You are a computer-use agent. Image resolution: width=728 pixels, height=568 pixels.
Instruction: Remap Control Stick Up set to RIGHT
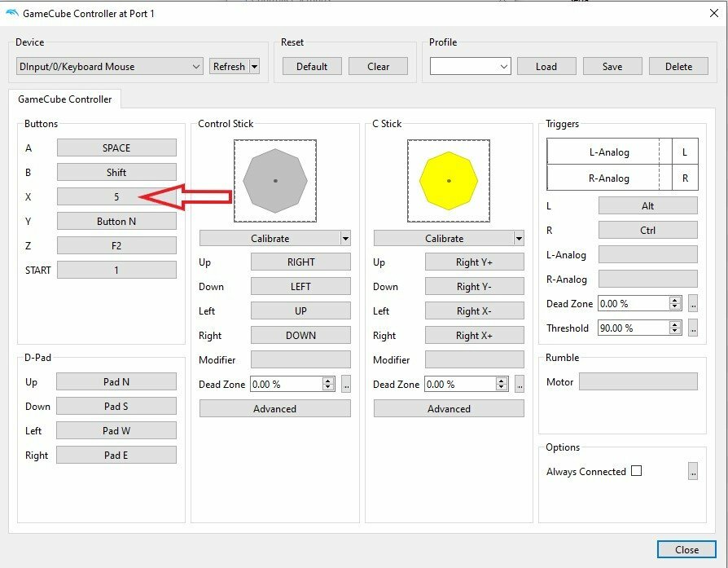pyautogui.click(x=300, y=262)
